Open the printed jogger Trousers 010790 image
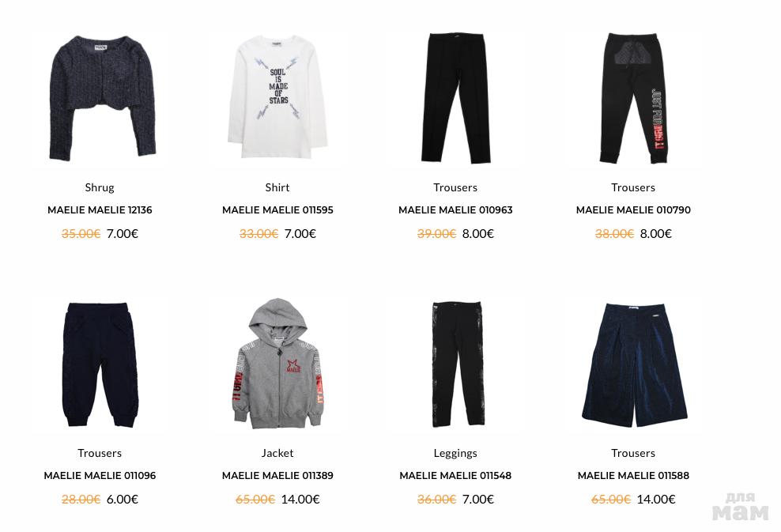 (633, 98)
